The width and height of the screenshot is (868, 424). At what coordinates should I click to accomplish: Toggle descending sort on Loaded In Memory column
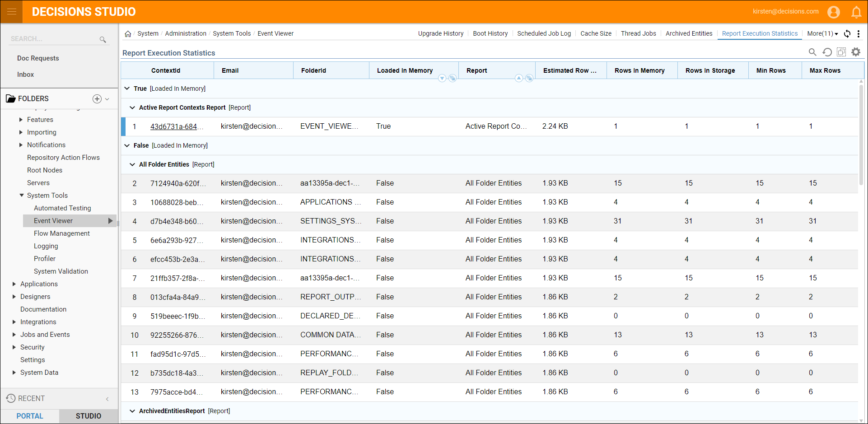pos(442,78)
